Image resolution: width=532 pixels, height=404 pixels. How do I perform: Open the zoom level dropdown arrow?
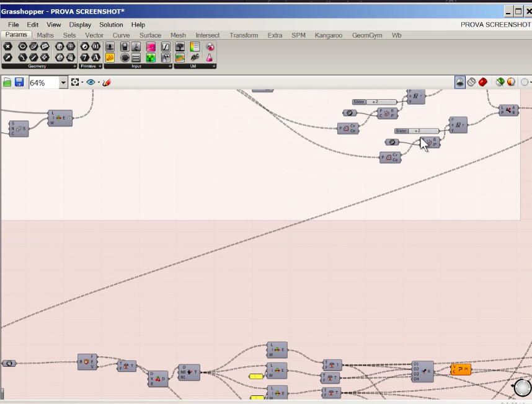[63, 82]
